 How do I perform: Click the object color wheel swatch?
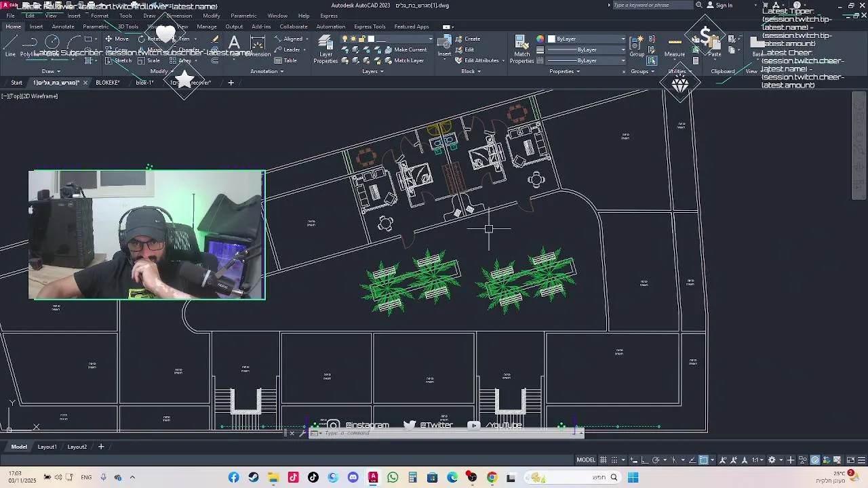[x=540, y=39]
